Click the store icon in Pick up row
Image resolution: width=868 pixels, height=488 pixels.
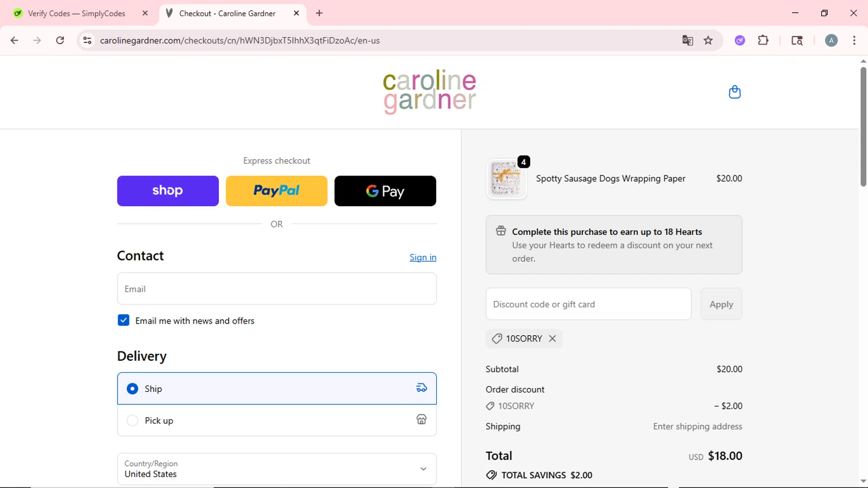click(x=422, y=420)
